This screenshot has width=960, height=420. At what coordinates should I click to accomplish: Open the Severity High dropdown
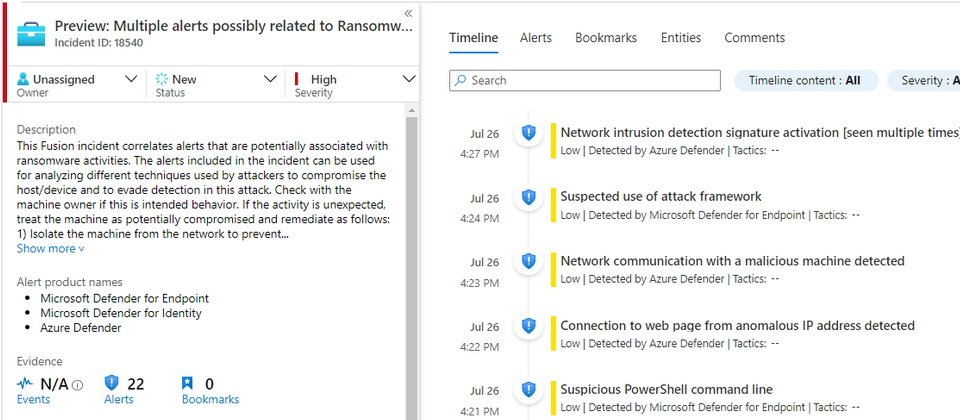(x=408, y=79)
